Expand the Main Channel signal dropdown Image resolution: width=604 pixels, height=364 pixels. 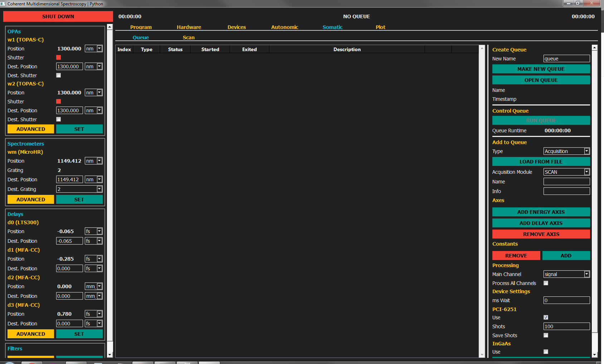566,274
